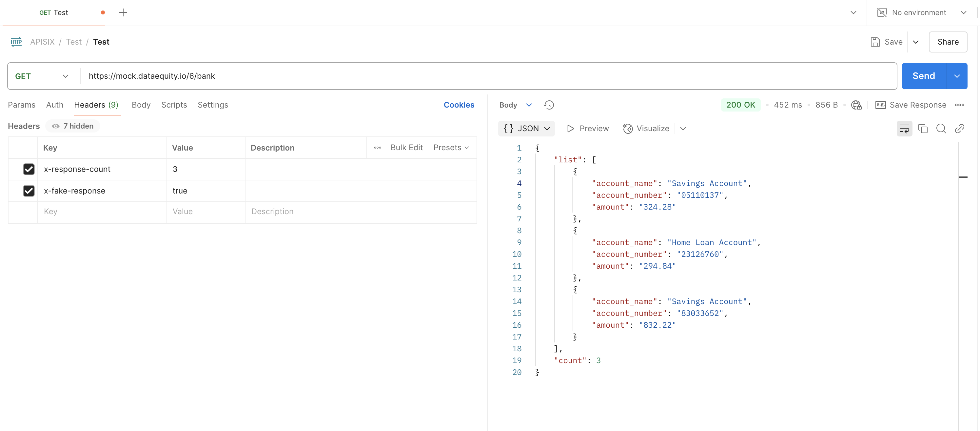980x431 pixels.
Task: Open a new request tab with plus icon
Action: click(x=123, y=12)
